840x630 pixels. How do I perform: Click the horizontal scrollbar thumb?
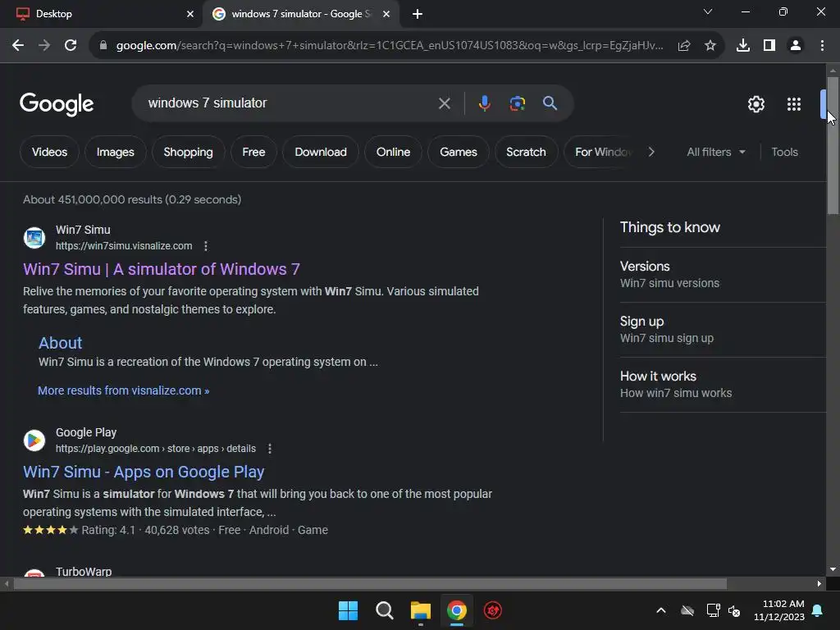pyautogui.click(x=370, y=583)
